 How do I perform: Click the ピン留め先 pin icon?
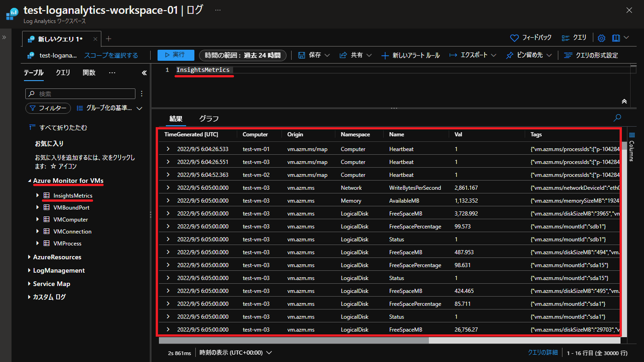point(509,55)
